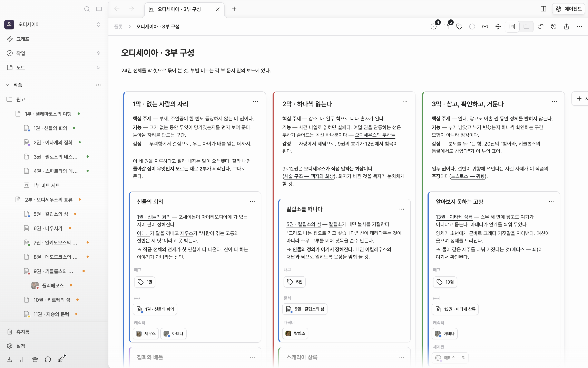Click the 13권 tag chip
The width and height of the screenshot is (588, 368).
[445, 282]
